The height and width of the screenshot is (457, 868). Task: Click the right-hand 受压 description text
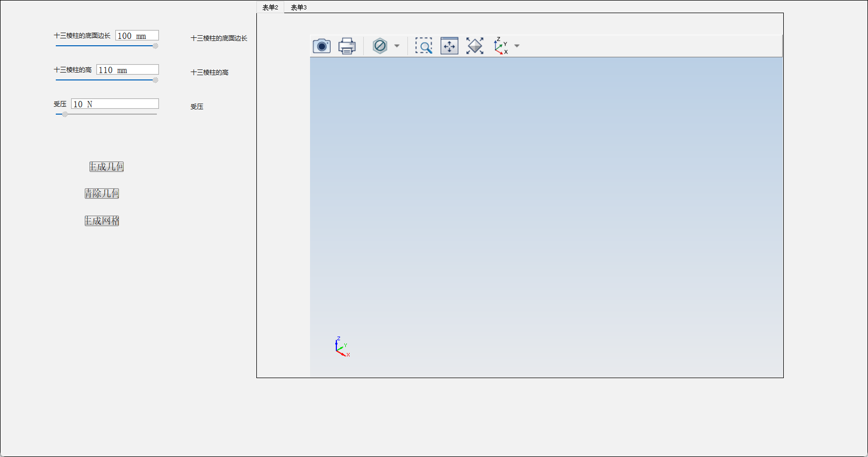197,107
